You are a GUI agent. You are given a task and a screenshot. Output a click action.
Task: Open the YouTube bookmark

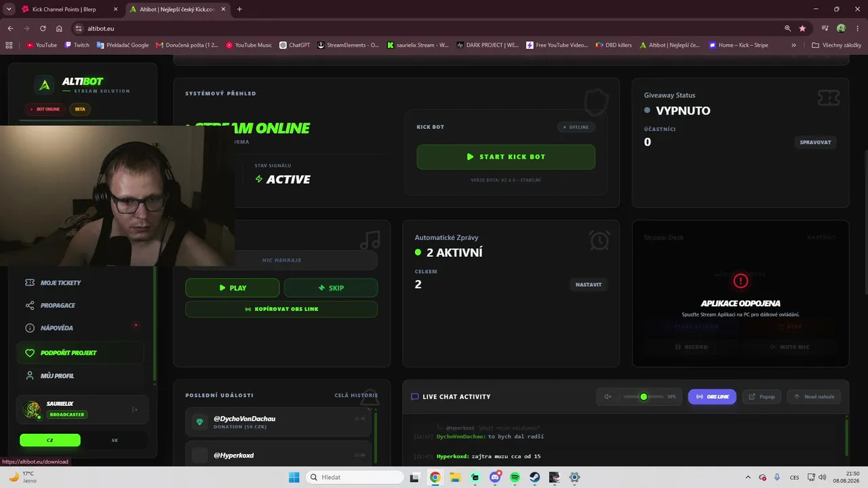point(41,45)
